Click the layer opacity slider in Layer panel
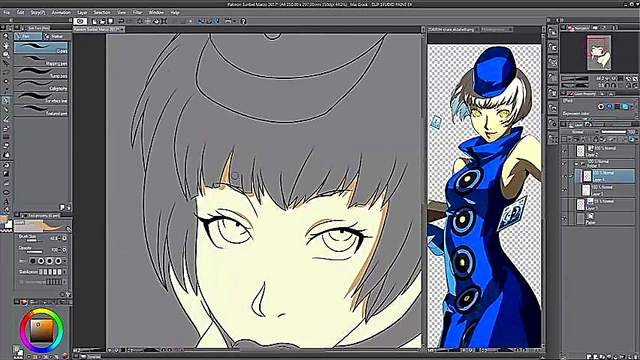Image resolution: width=640 pixels, height=360 pixels. (613, 132)
